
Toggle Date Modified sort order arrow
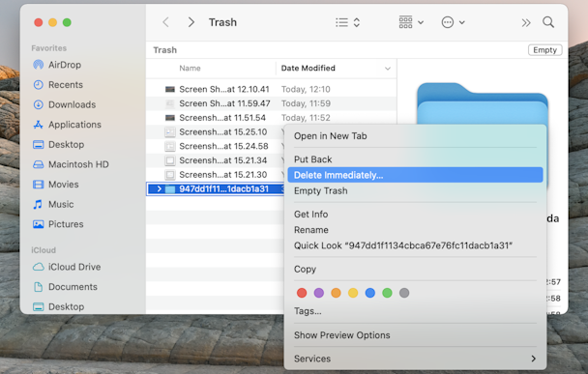pos(388,69)
